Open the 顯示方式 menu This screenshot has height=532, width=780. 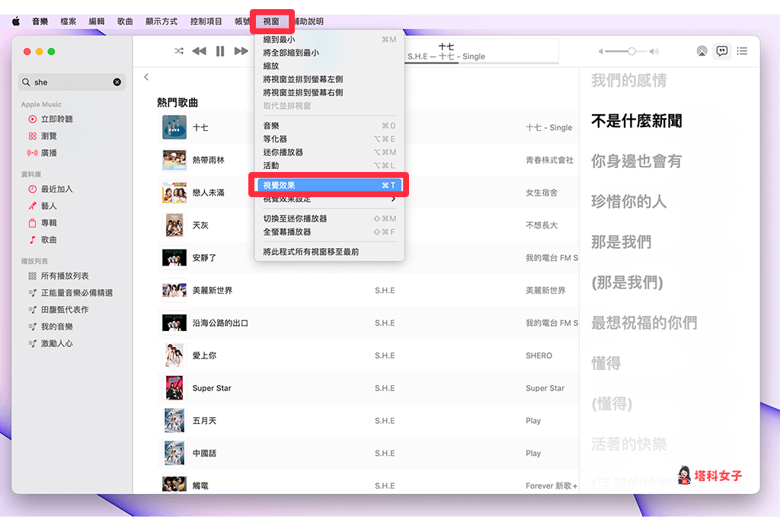coord(161,21)
